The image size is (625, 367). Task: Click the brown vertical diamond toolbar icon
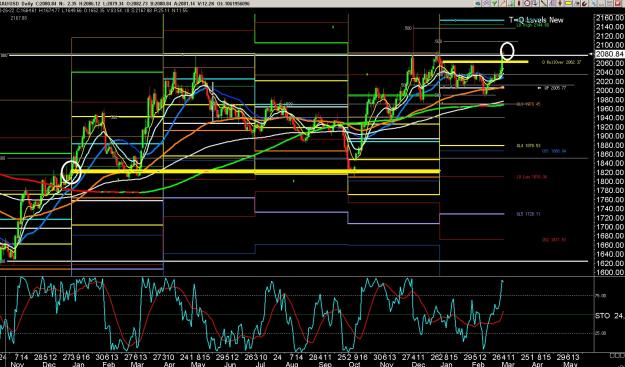[x=560, y=3]
